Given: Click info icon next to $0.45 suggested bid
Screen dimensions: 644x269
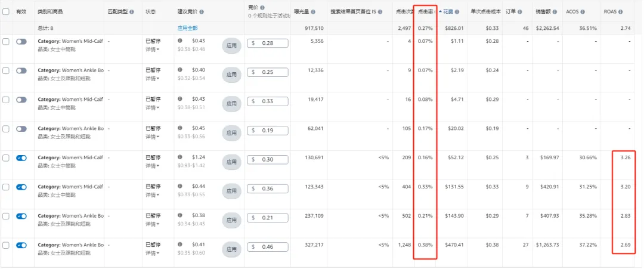Looking at the screenshot, I should pos(180,128).
